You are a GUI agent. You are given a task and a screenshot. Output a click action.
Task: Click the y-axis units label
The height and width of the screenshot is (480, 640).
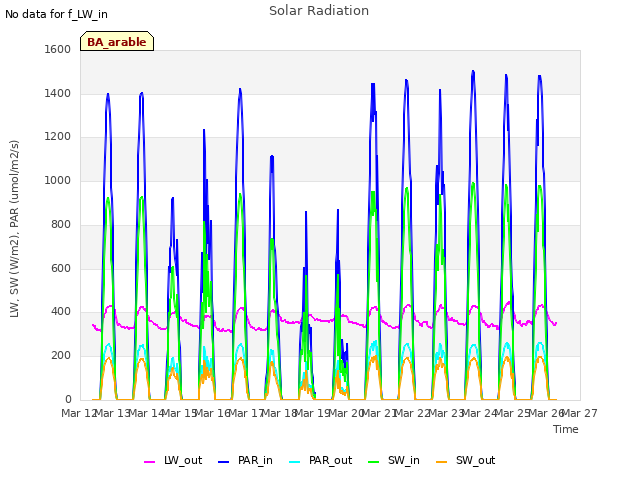(x=14, y=229)
